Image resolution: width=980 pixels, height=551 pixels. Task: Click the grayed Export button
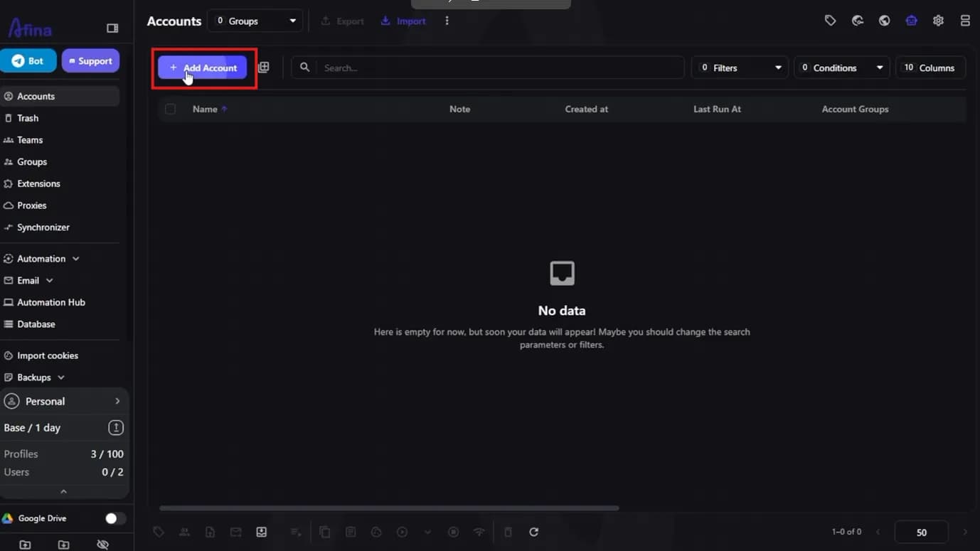[x=343, y=21]
